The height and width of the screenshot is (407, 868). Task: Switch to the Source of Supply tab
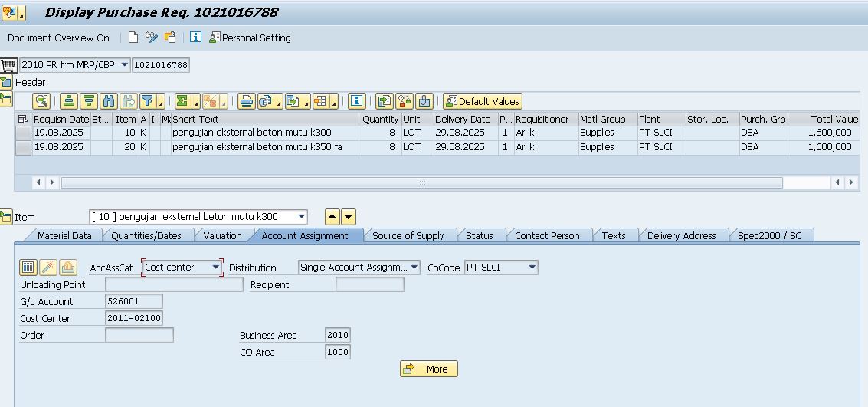(408, 235)
